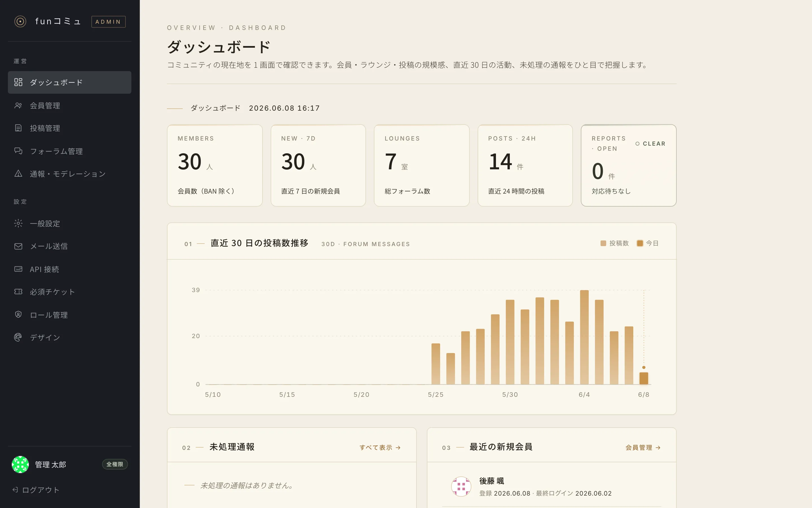Click the 未処理通報 section heading
This screenshot has height=508, width=812.
232,447
